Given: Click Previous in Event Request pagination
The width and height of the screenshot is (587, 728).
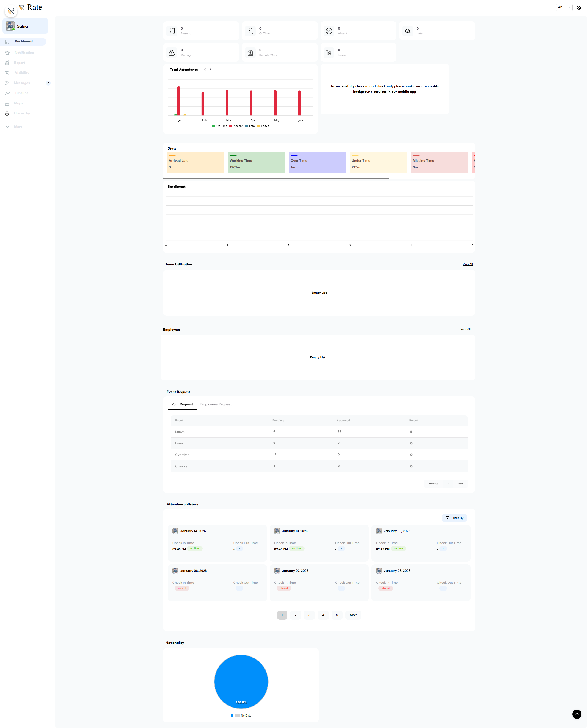Looking at the screenshot, I should point(434,484).
